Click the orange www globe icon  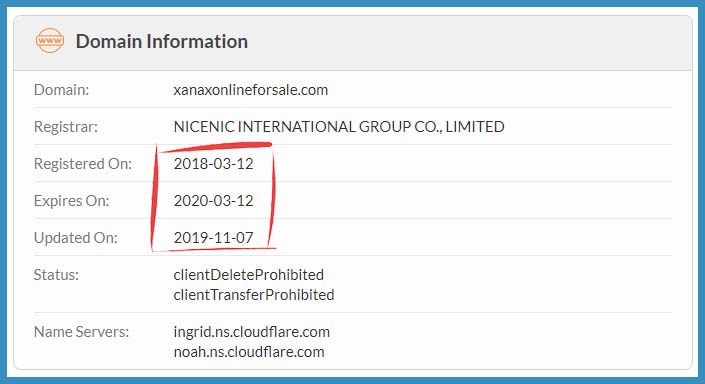pos(49,40)
